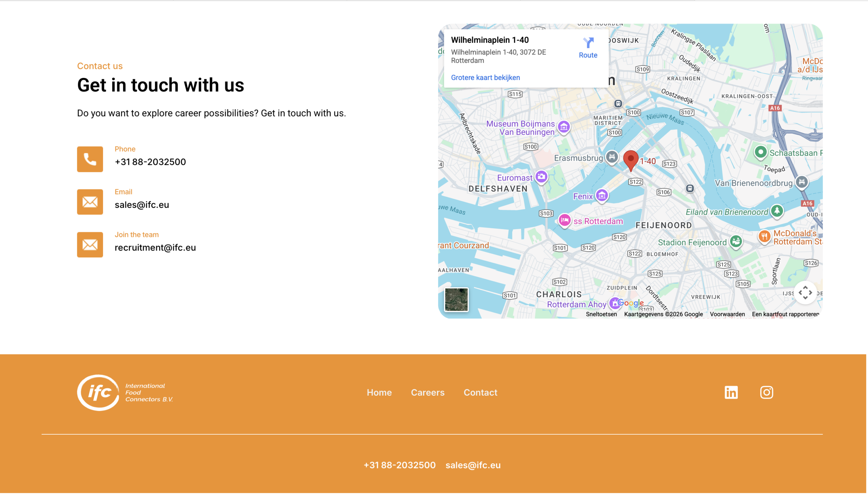Open 'Grotere kaart bekijken' link
Viewport: 868px width, 496px height.
click(x=485, y=77)
